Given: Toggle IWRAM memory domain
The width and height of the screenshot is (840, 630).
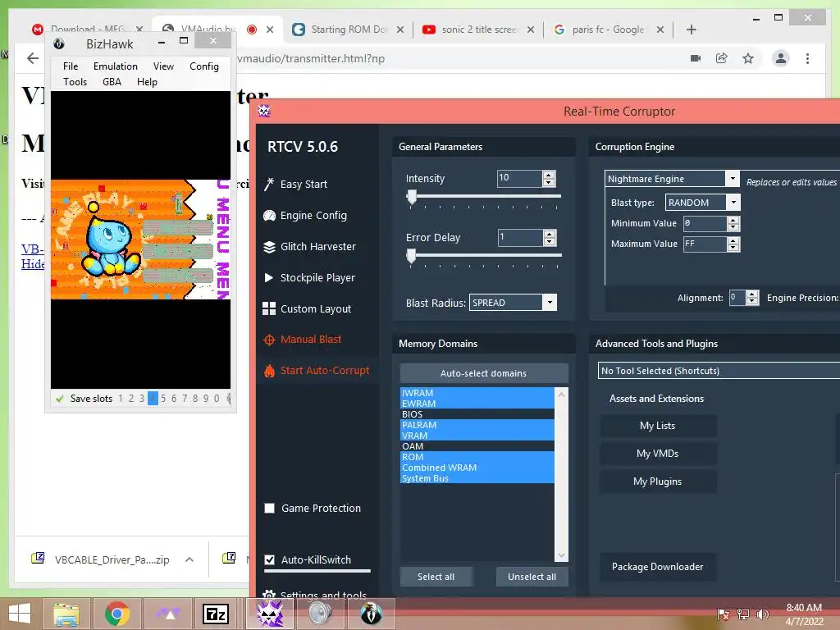Looking at the screenshot, I should 477,393.
